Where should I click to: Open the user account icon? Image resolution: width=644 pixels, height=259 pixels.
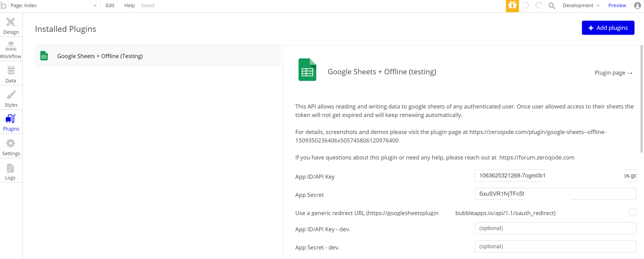coord(637,6)
